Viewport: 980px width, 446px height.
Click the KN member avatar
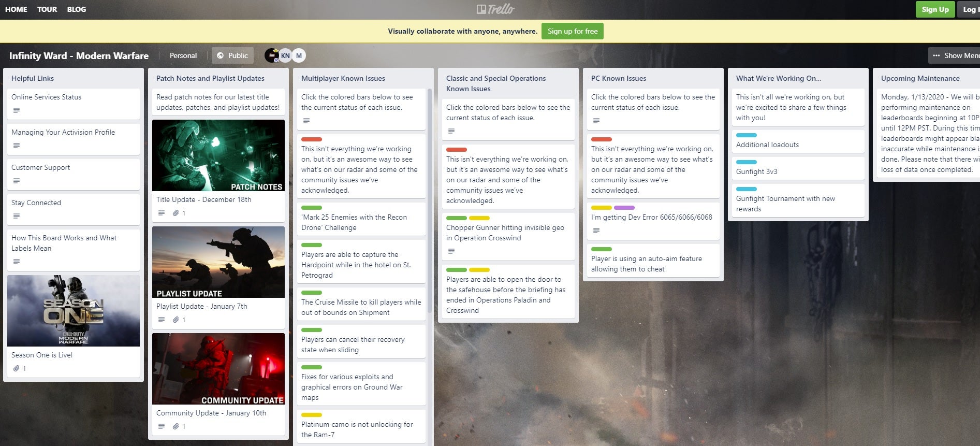click(285, 55)
